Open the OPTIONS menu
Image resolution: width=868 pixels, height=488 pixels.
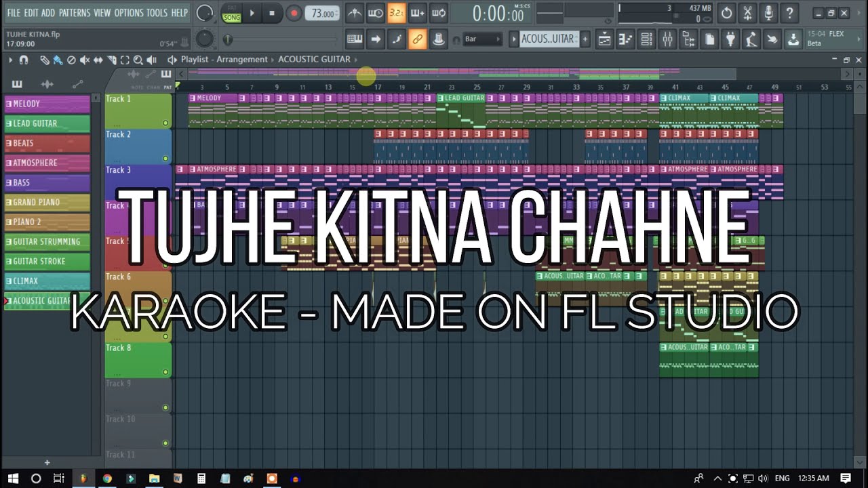[129, 13]
